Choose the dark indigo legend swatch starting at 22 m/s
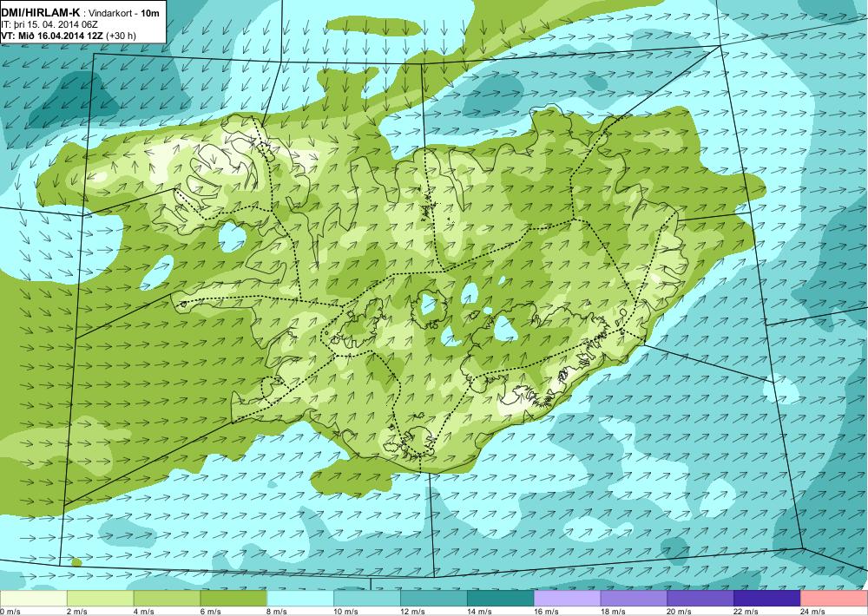 coord(767,598)
